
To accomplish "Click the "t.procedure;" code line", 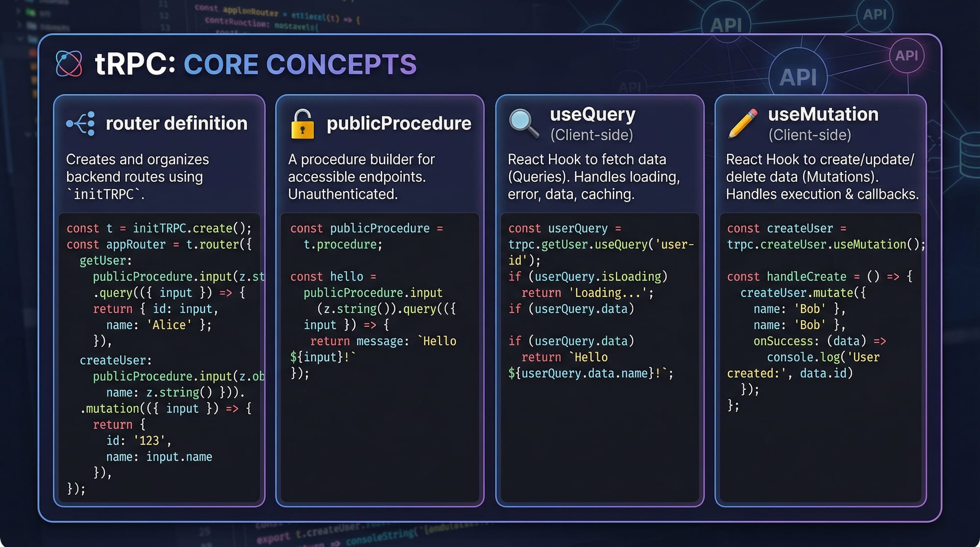I will tap(343, 245).
